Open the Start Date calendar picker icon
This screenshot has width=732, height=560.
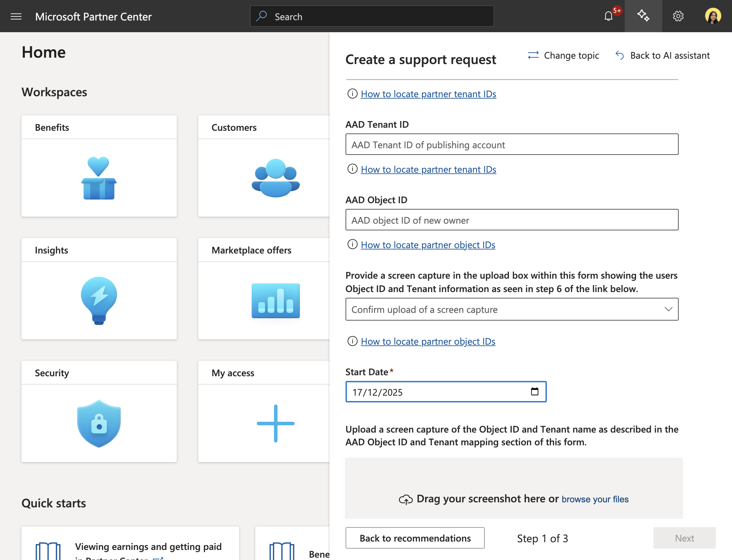tap(534, 391)
